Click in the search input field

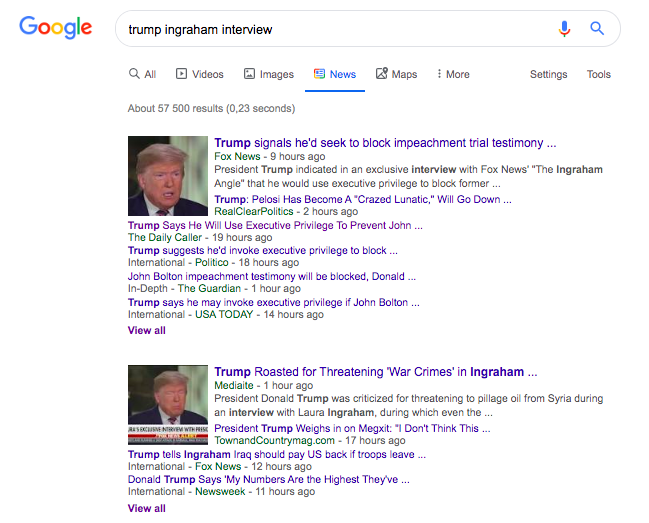click(x=330, y=29)
